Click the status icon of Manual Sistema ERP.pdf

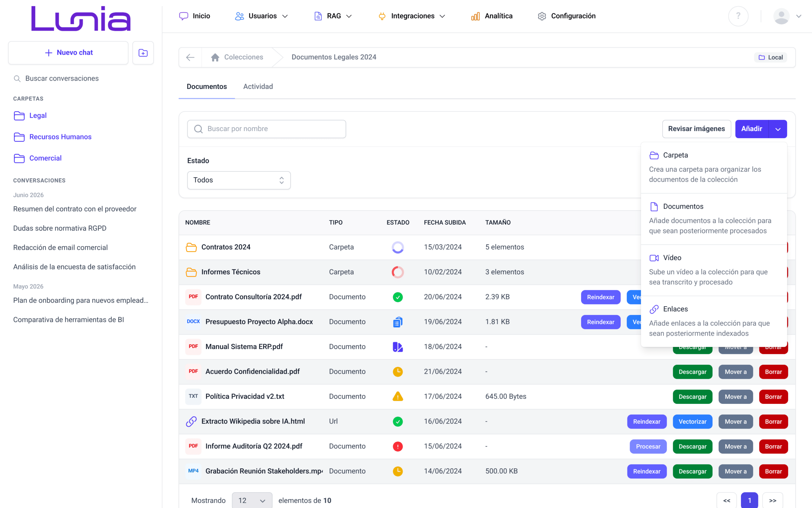398,347
